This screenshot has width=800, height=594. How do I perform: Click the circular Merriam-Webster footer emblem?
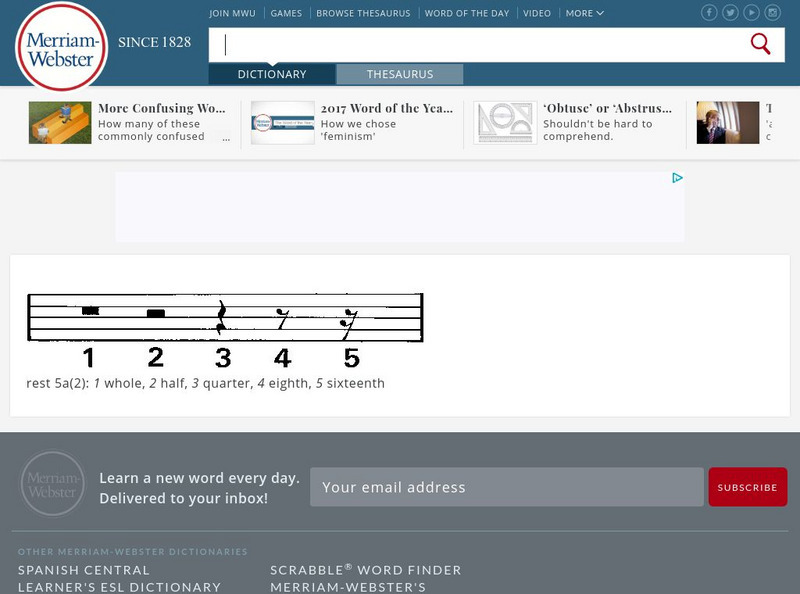[55, 486]
